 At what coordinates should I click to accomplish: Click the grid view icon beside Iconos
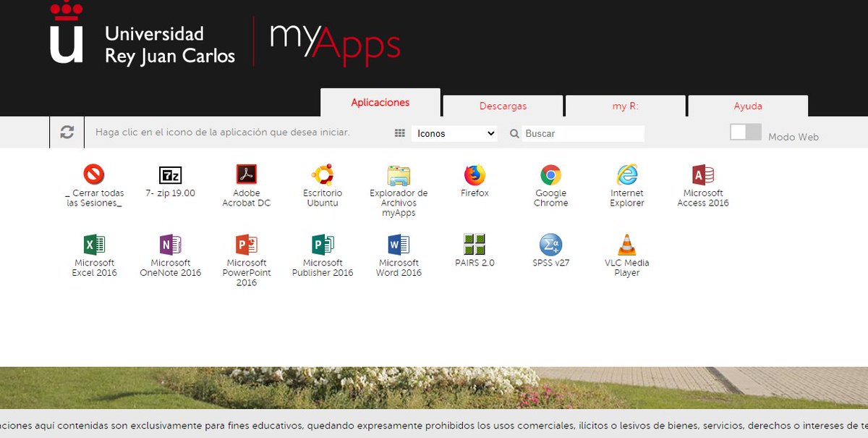[x=400, y=133]
